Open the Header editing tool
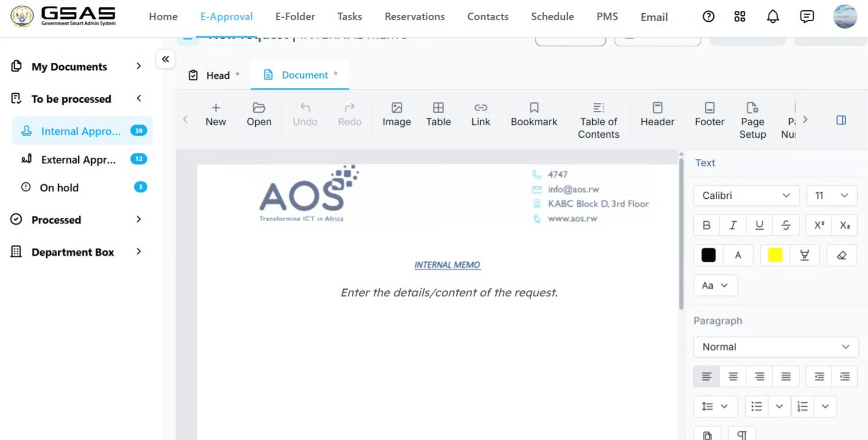Screen dimensions: 868x440 pyautogui.click(x=657, y=114)
